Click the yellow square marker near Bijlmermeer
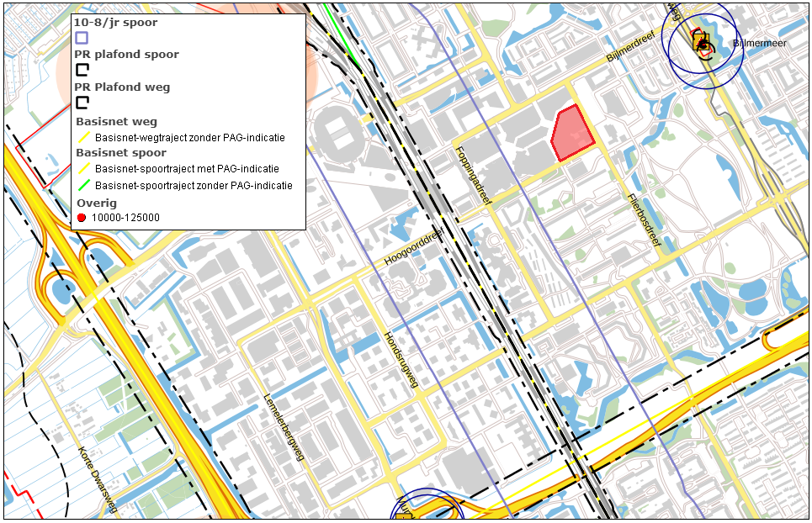The height and width of the screenshot is (523, 812). 701,41
